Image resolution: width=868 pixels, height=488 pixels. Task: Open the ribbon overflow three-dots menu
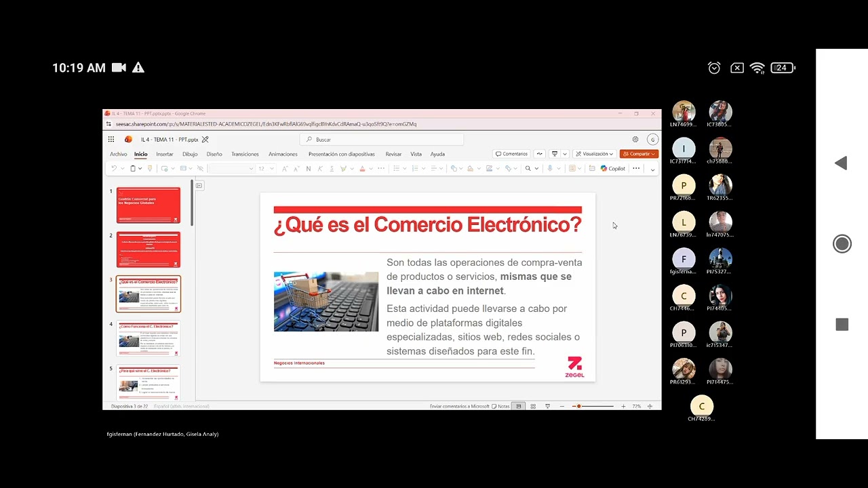636,168
